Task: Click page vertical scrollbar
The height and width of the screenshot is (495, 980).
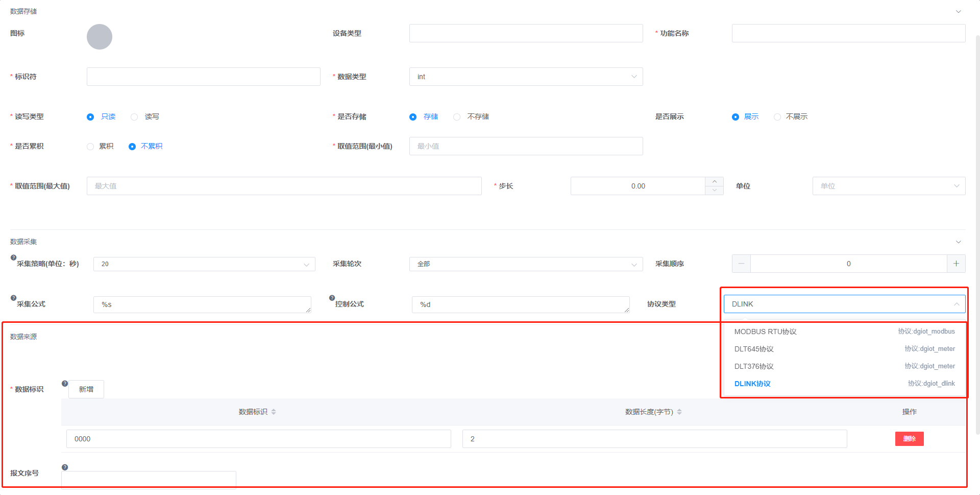Action: point(977,235)
